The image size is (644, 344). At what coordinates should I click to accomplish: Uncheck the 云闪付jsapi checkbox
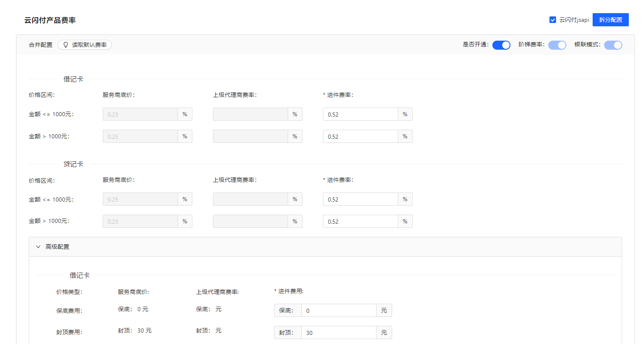[553, 20]
